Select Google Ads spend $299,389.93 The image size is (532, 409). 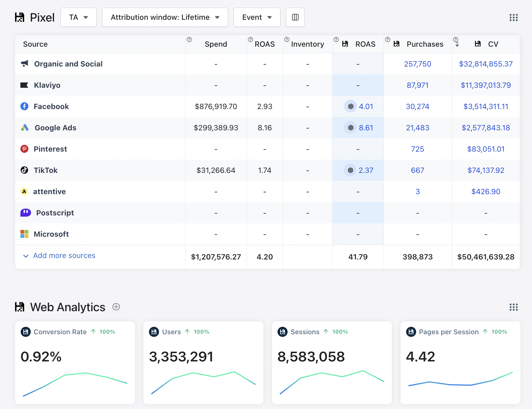point(216,128)
